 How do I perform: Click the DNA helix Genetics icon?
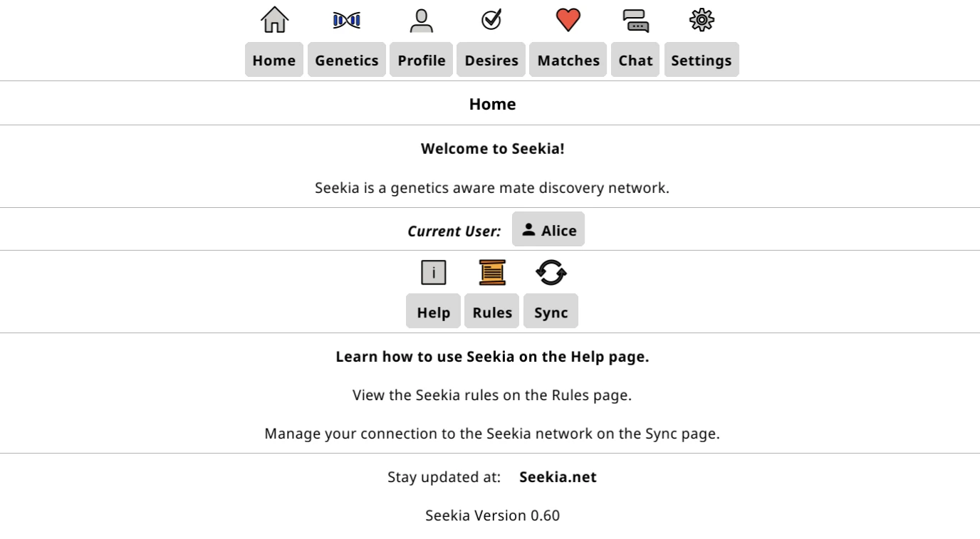(x=347, y=20)
